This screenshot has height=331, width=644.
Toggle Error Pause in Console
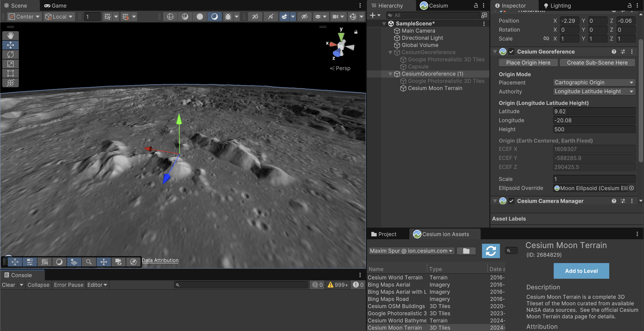(69, 285)
